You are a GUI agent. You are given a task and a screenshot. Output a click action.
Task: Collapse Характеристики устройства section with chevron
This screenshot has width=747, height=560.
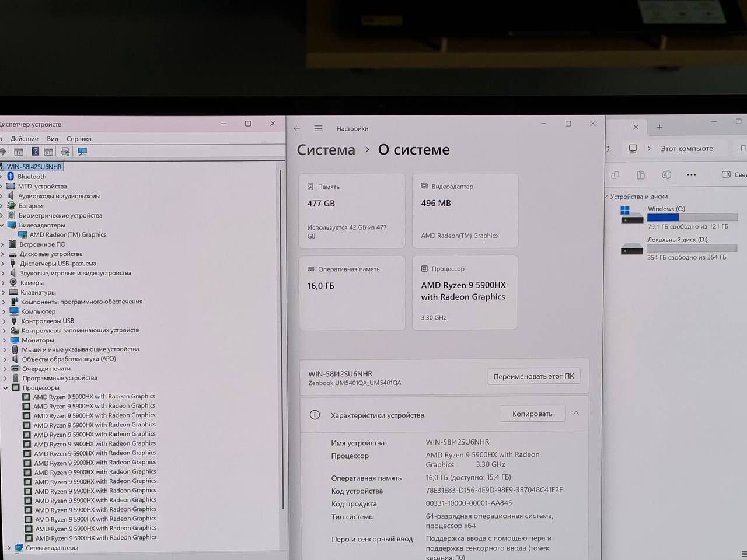tap(576, 413)
